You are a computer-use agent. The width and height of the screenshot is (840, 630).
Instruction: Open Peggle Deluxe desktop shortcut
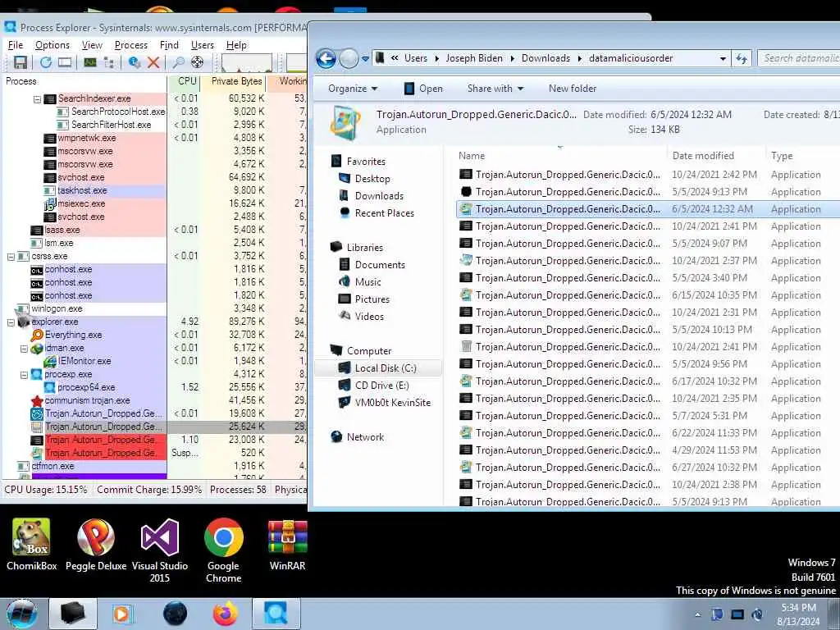(x=95, y=546)
